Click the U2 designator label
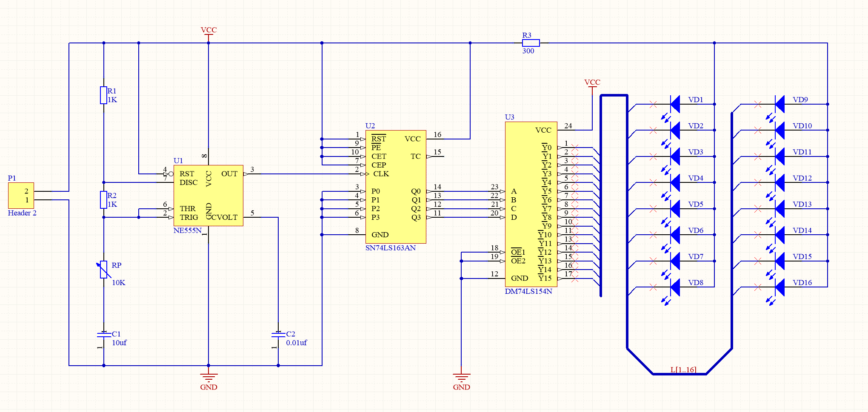 point(370,126)
